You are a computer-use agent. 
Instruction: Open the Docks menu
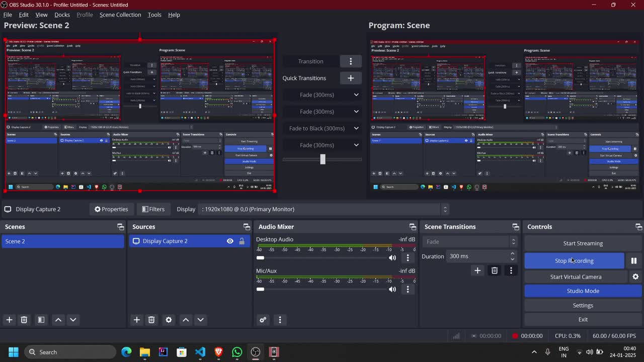click(62, 15)
